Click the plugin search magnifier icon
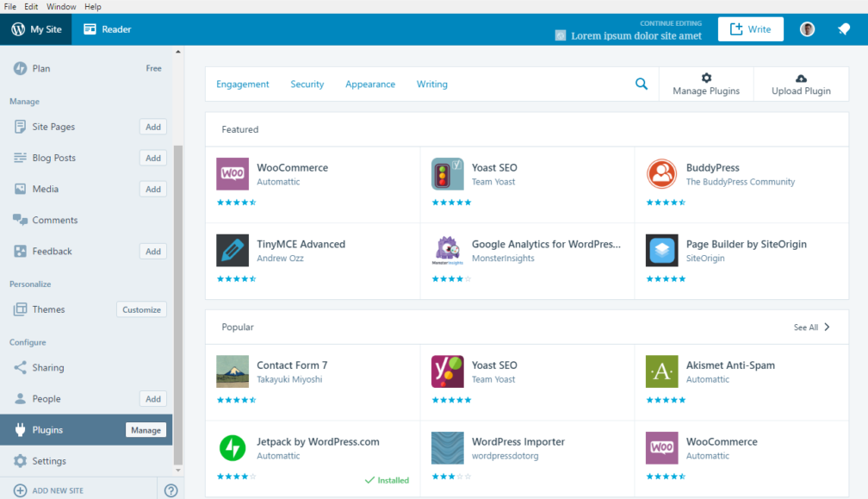The width and height of the screenshot is (868, 499). tap(641, 84)
